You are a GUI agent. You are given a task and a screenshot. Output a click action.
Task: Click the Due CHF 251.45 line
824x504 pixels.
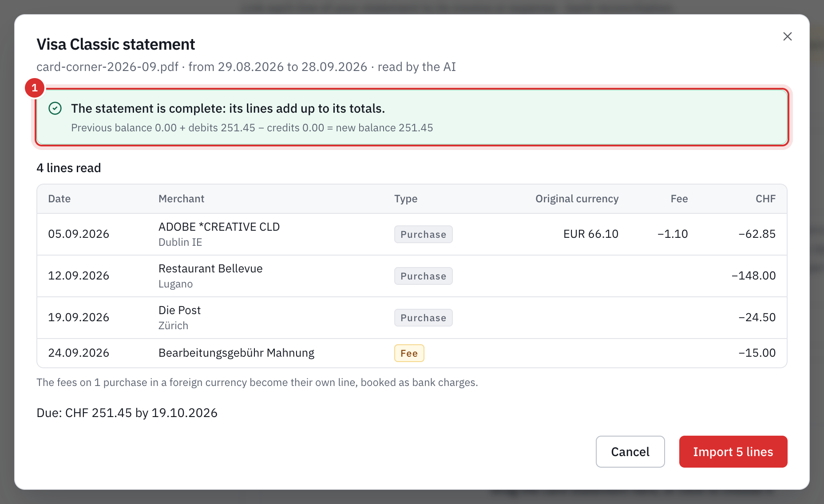[127, 413]
